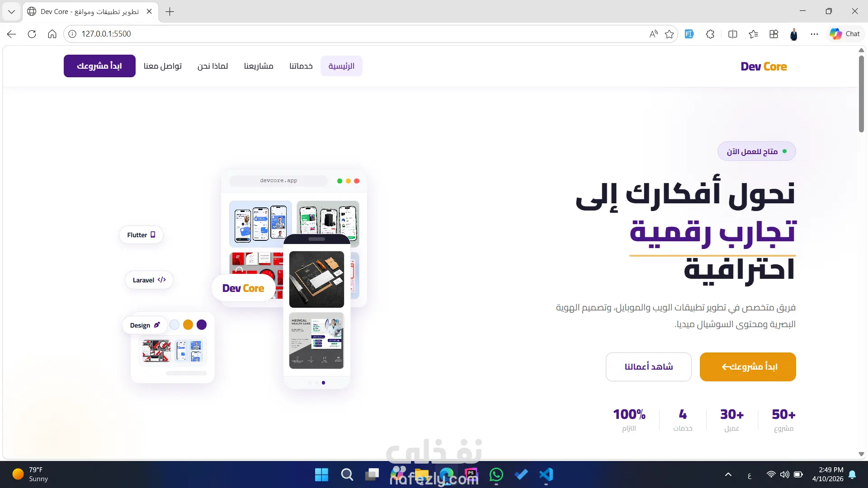The height and width of the screenshot is (488, 868).
Task: Open Visual Studio Code from taskbar
Action: pyautogui.click(x=546, y=474)
